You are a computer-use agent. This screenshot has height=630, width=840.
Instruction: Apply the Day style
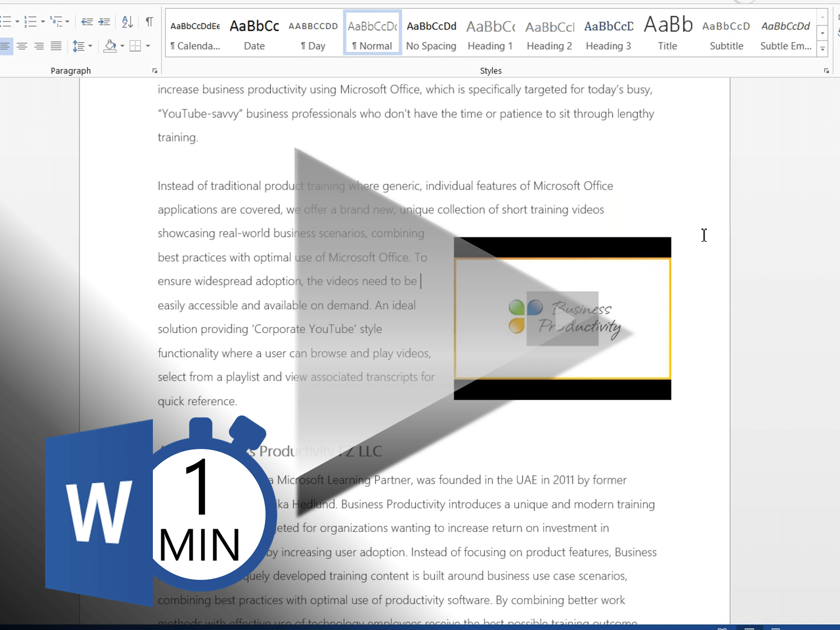[x=313, y=34]
